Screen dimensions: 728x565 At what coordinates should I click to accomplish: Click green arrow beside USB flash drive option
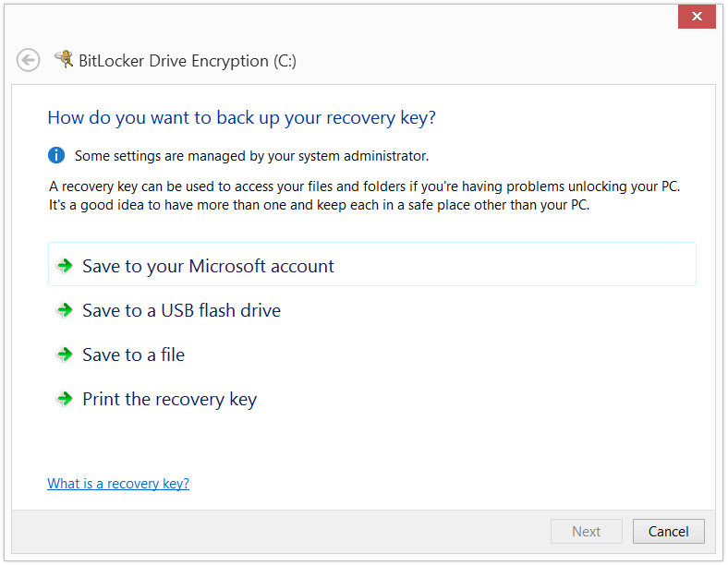tap(65, 309)
